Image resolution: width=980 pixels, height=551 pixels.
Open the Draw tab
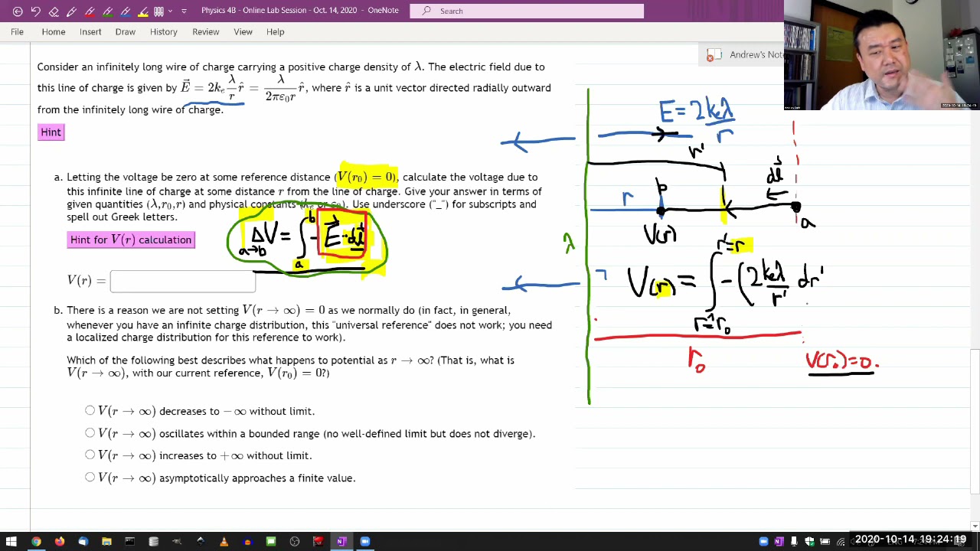click(x=126, y=31)
